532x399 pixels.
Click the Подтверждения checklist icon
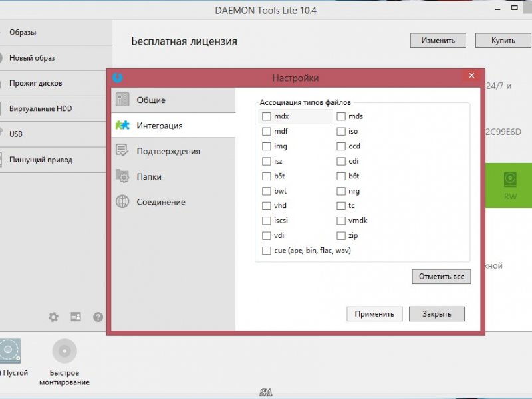[x=122, y=150]
